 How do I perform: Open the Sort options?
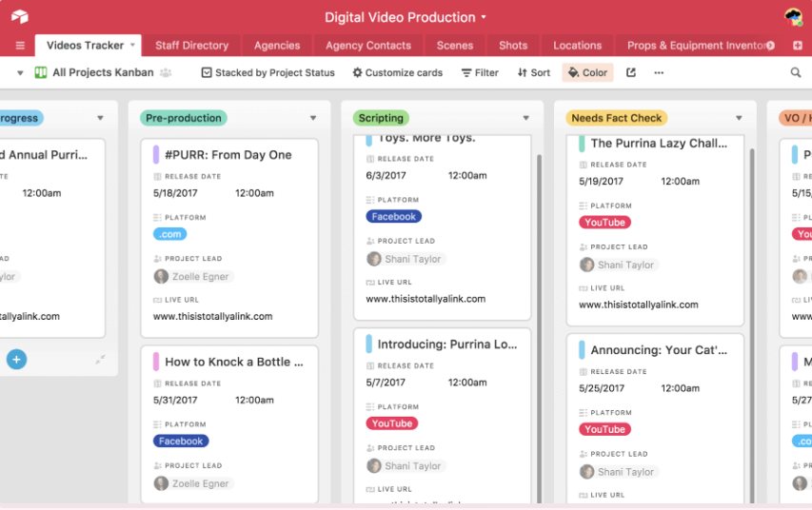(534, 72)
